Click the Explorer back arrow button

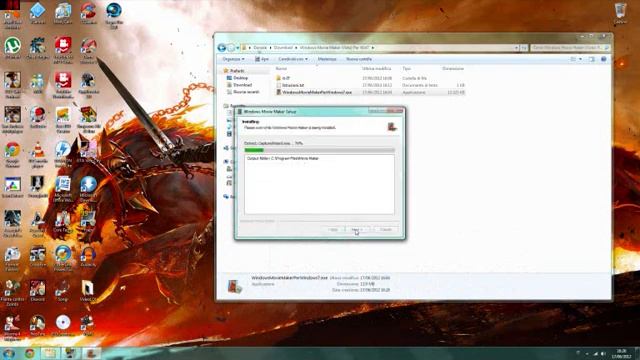click(x=222, y=48)
